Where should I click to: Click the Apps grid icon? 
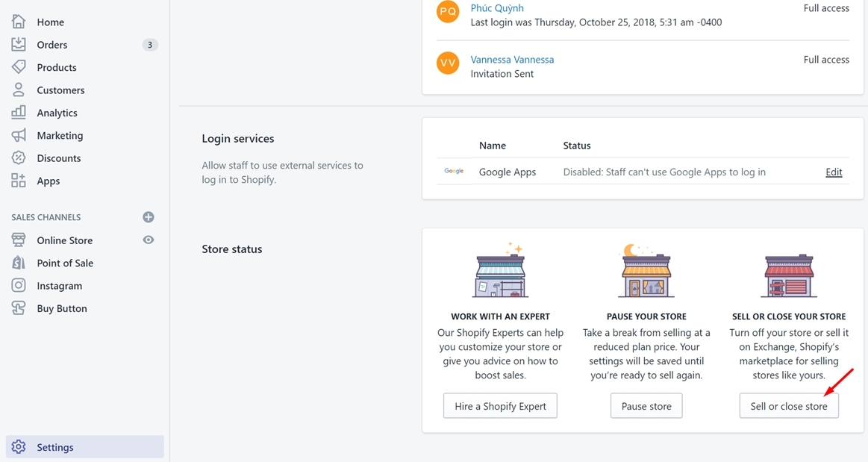[19, 181]
